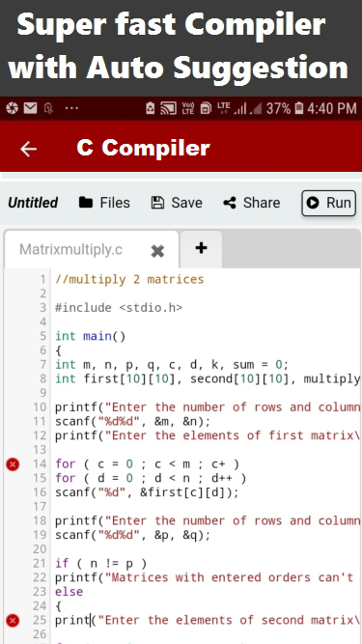
Task: Place cursor on "int main()" line
Action: 91,336
